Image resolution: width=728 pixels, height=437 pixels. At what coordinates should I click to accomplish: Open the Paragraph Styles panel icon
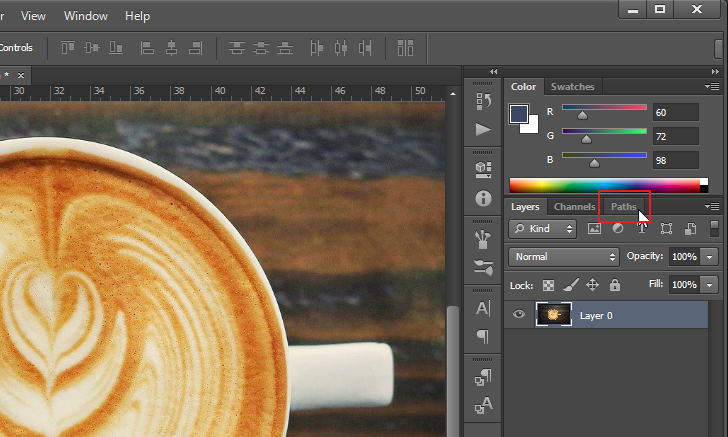483,377
